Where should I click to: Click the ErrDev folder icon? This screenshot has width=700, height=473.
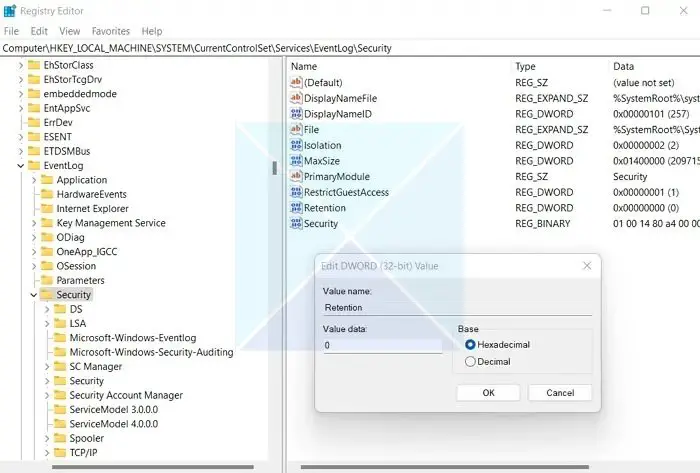coord(34,122)
